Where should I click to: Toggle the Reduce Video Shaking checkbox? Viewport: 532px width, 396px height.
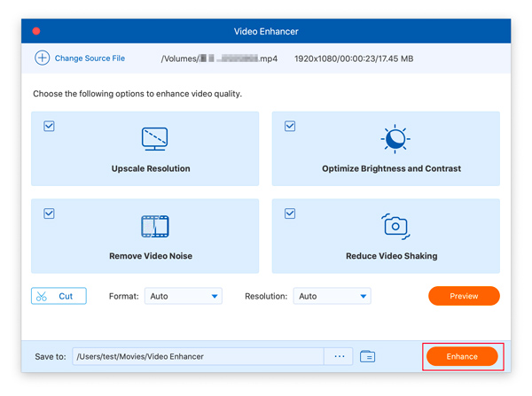[x=290, y=214]
